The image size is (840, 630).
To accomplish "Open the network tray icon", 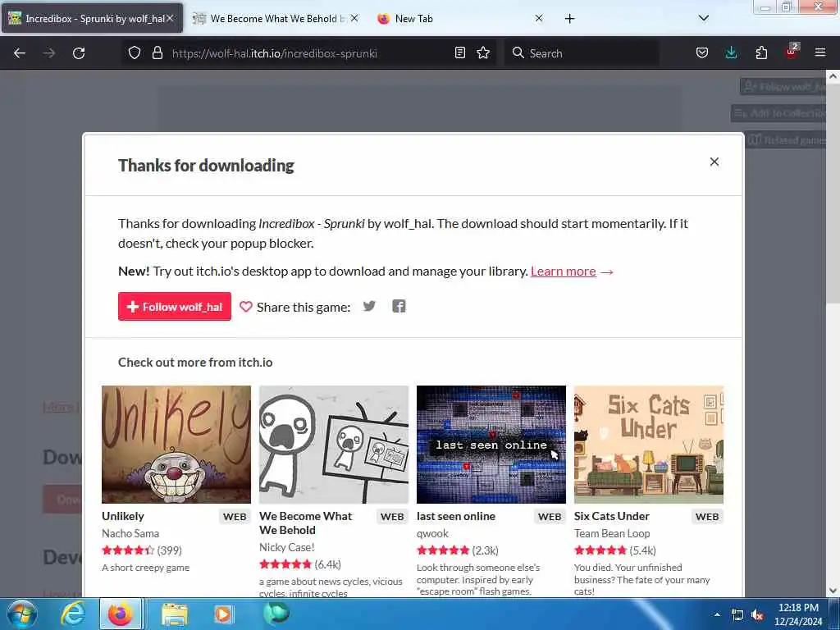I will [x=737, y=615].
